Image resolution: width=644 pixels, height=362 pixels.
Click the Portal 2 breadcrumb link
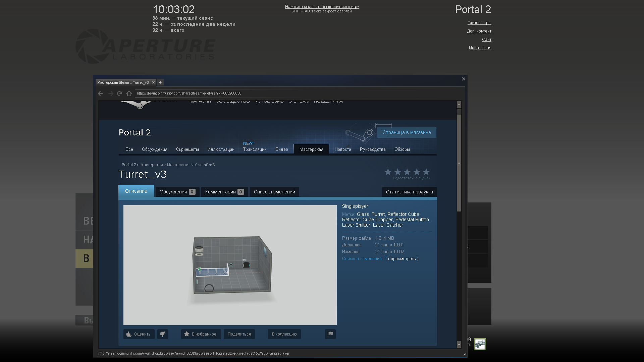pos(129,165)
